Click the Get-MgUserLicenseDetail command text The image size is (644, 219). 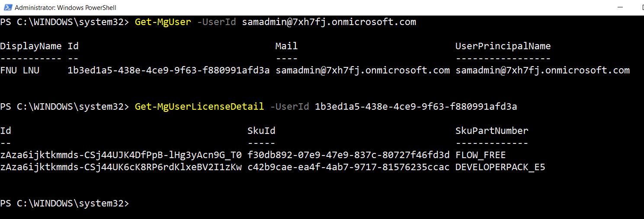coord(199,107)
